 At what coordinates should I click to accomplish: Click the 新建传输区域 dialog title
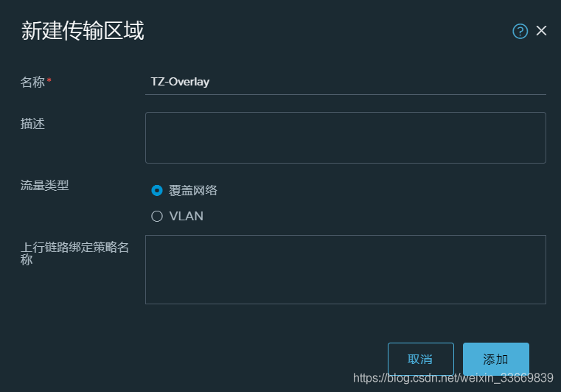[x=83, y=31]
